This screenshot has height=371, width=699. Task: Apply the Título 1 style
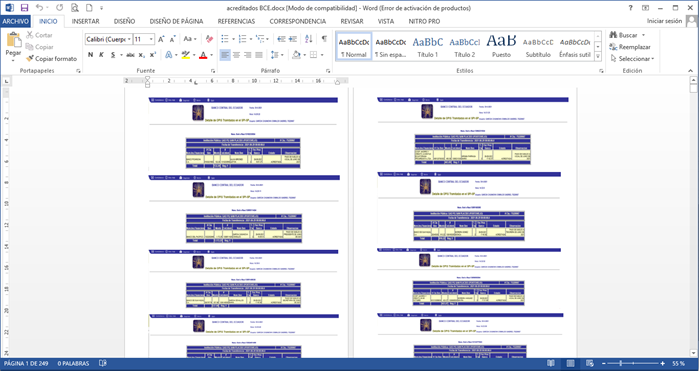(x=428, y=46)
